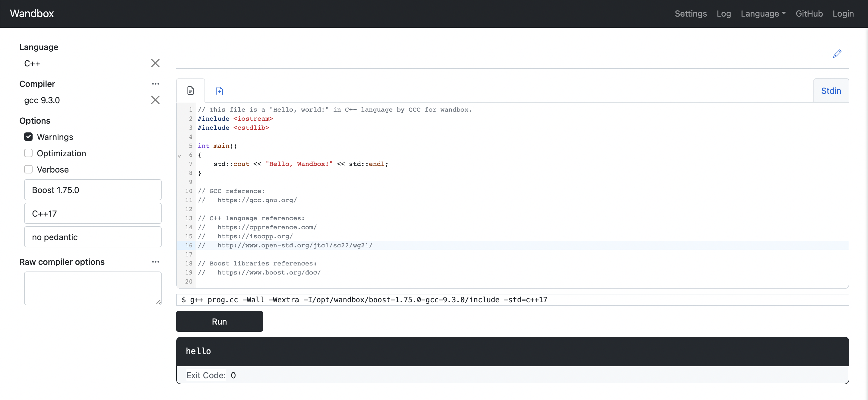The image size is (868, 400).
Task: Open the C++17 standard dropdown
Action: (93, 213)
